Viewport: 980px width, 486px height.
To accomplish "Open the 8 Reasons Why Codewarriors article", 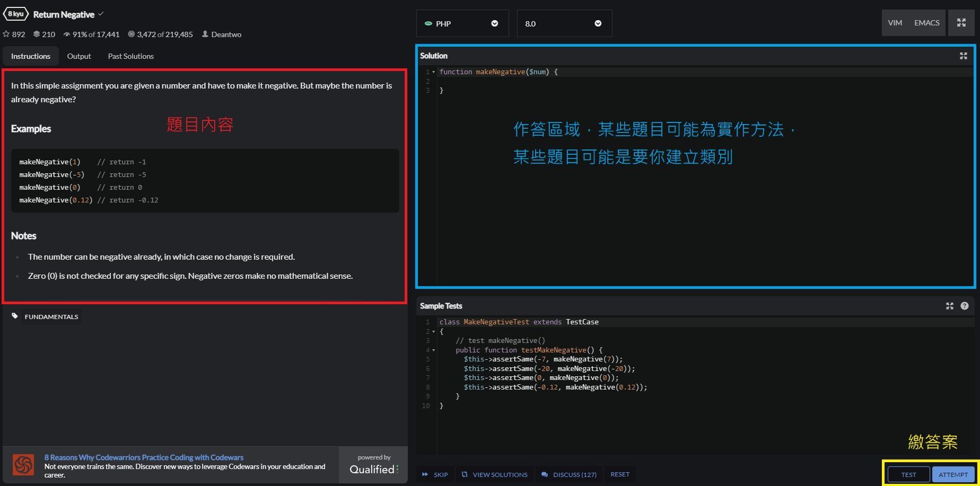I will click(x=144, y=457).
